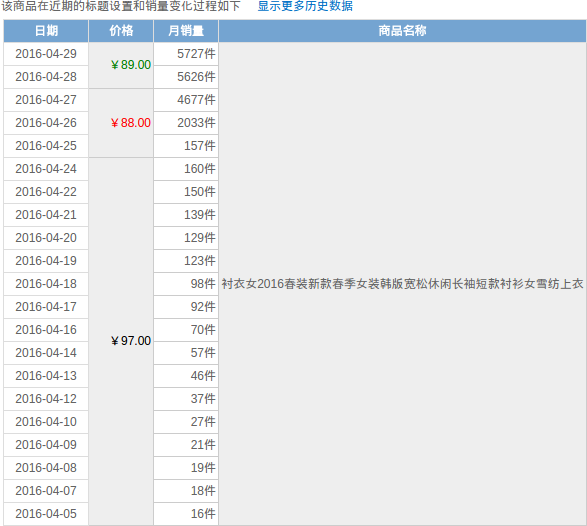Click the 商品名称 column header

(x=402, y=31)
